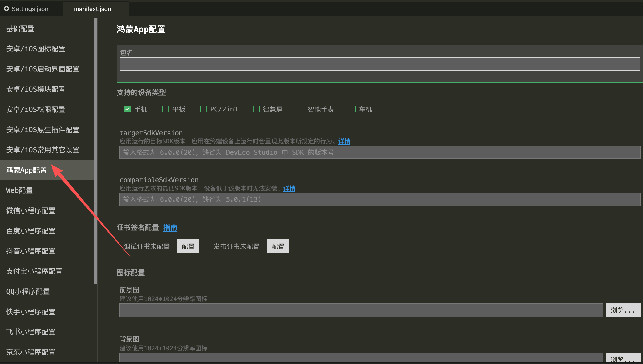Open QQ小程序配置 section

pos(47,292)
